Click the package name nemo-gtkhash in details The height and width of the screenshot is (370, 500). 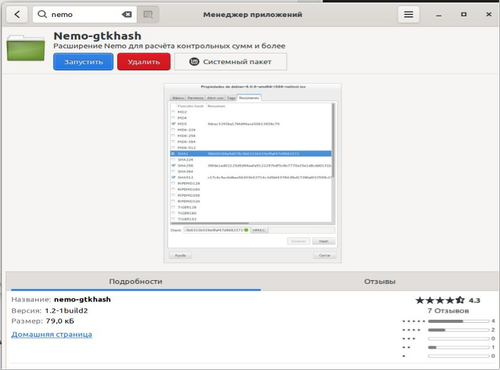click(82, 299)
